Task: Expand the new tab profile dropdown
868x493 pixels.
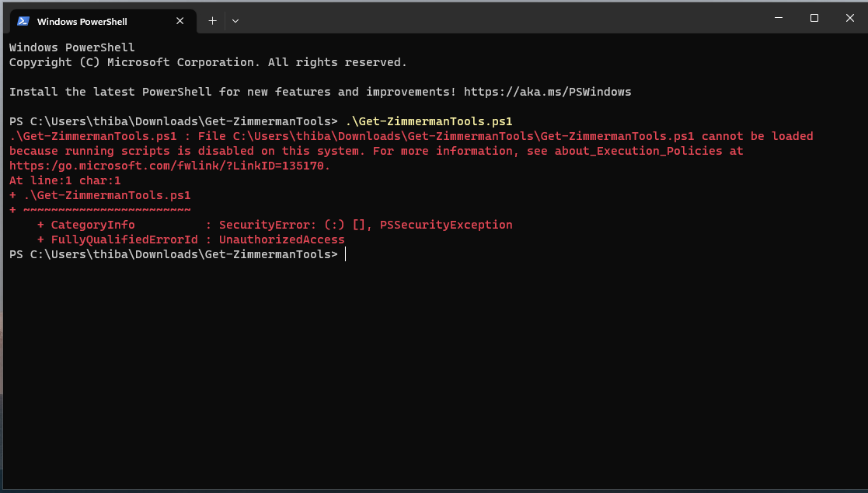Action: (x=235, y=21)
